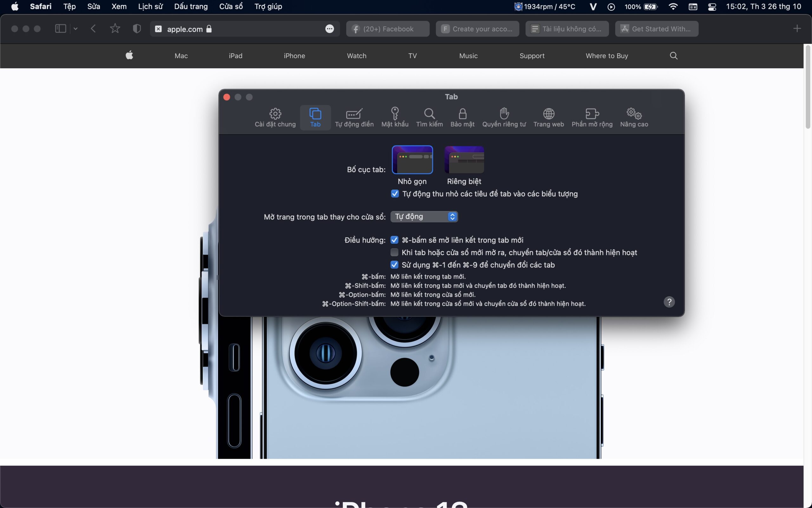812x508 pixels.
Task: Open Control Center in menu bar
Action: (712, 7)
